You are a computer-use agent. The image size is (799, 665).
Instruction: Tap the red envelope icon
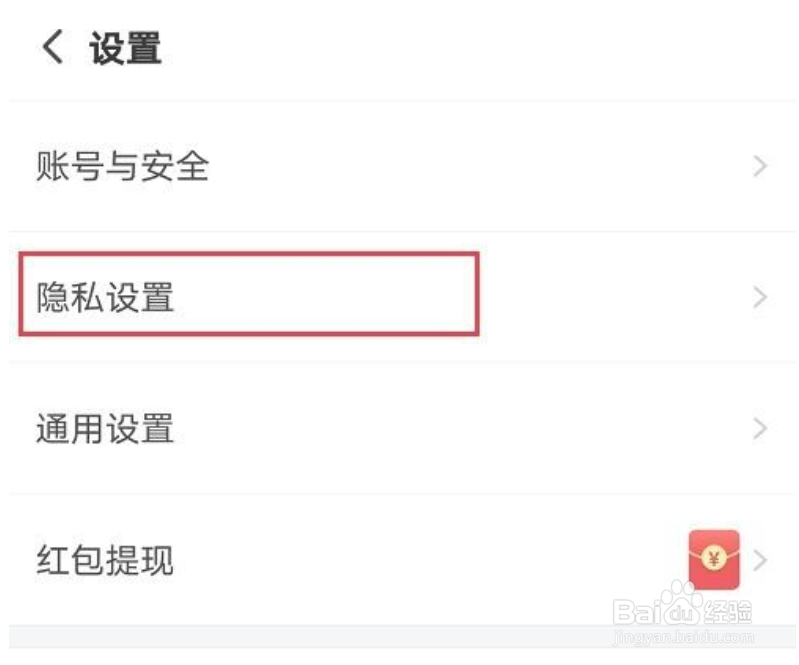tap(714, 559)
